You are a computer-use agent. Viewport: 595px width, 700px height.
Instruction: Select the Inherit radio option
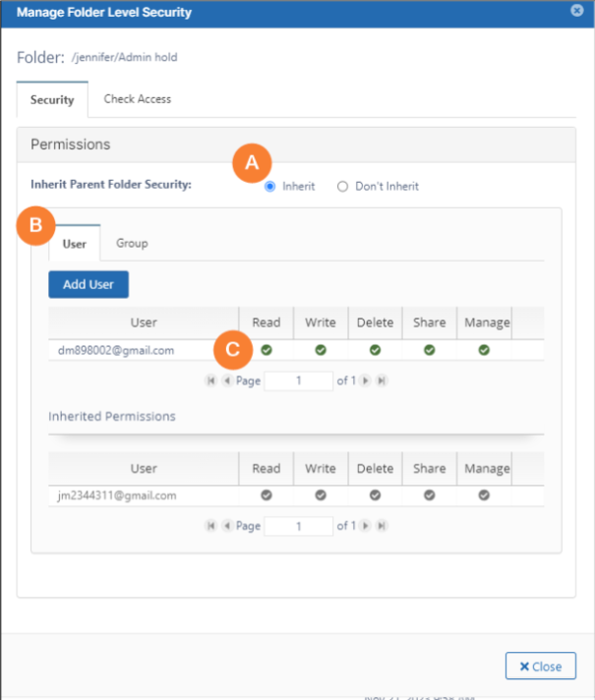270,187
